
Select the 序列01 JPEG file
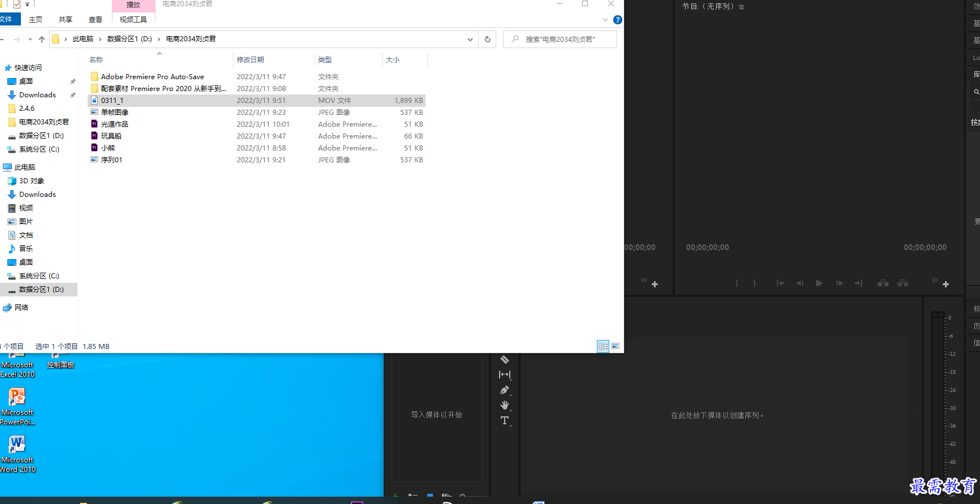pyautogui.click(x=257, y=160)
